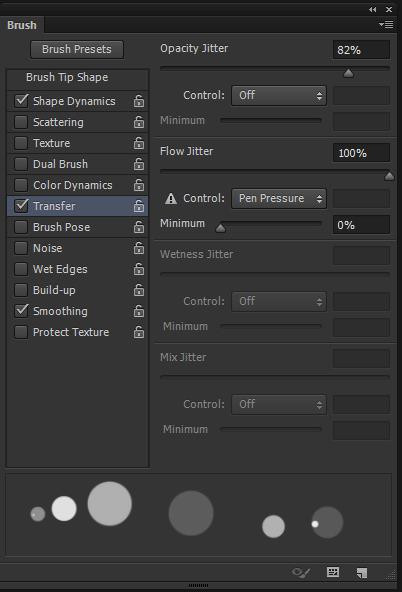Click the lock icon beside Transfer
The image size is (402, 592).
[139, 206]
